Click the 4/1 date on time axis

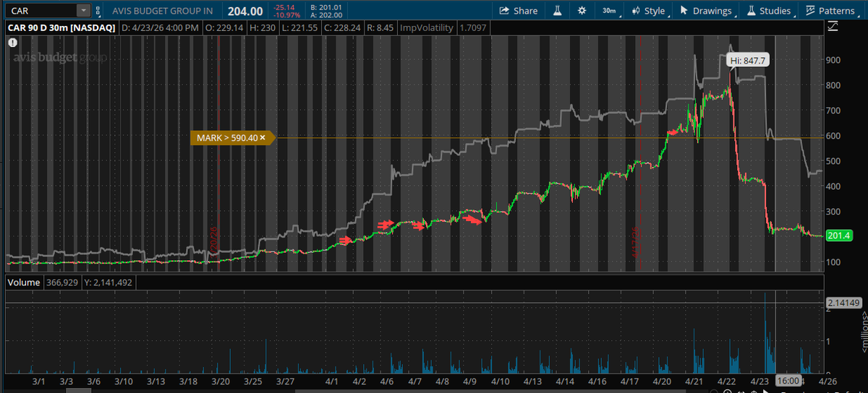click(x=332, y=380)
